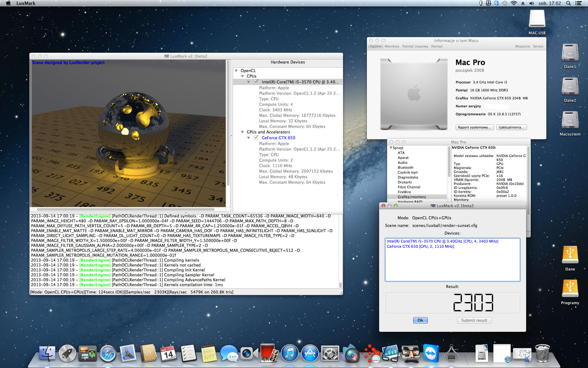588x368 pixels.
Task: Collapse the CPUs group
Action: pos(243,76)
